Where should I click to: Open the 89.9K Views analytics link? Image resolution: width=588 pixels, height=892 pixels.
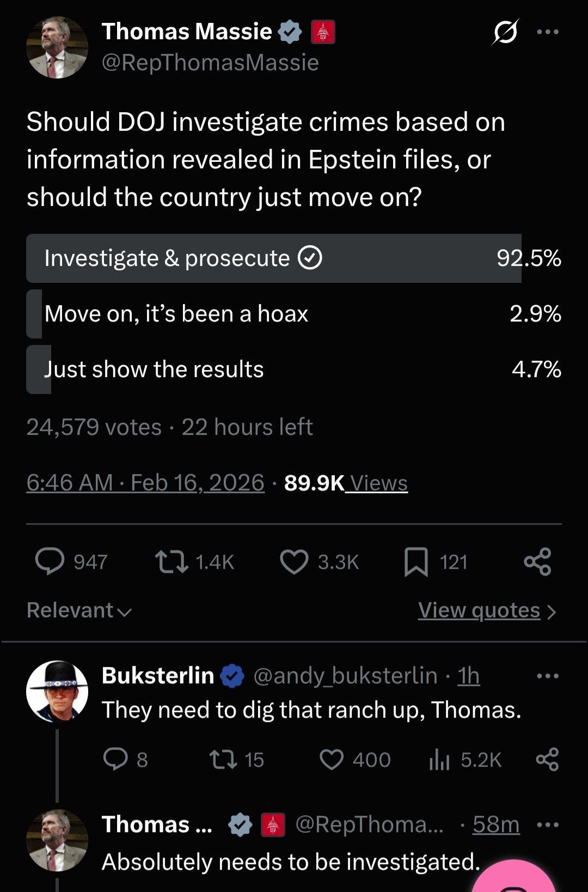pos(346,483)
